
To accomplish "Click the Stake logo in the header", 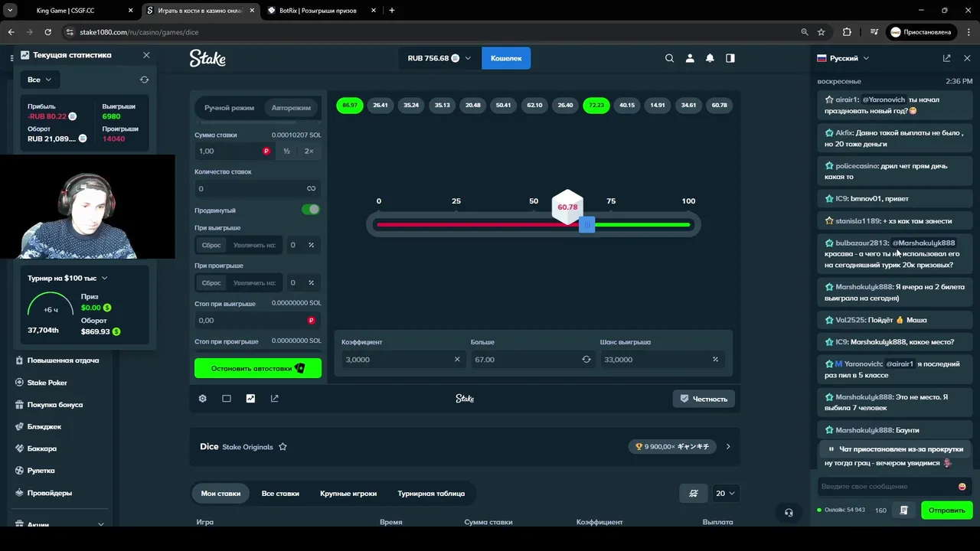I will click(x=207, y=58).
